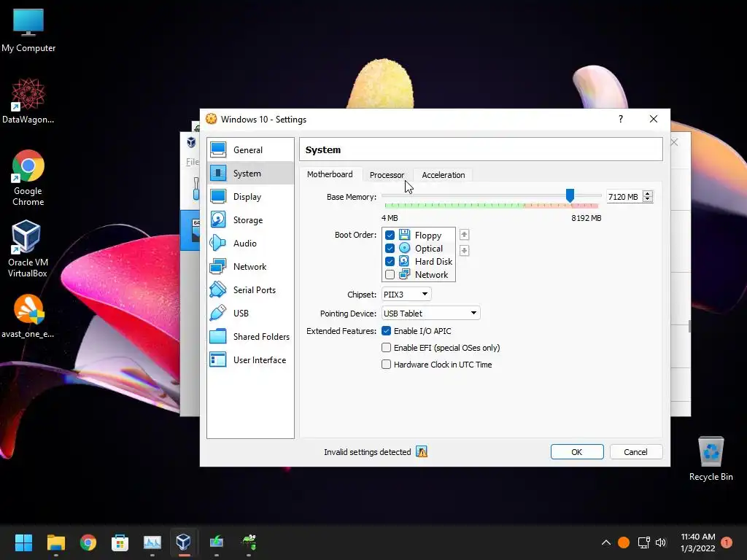This screenshot has width=747, height=560.
Task: Click the help question mark button
Action: pyautogui.click(x=620, y=119)
